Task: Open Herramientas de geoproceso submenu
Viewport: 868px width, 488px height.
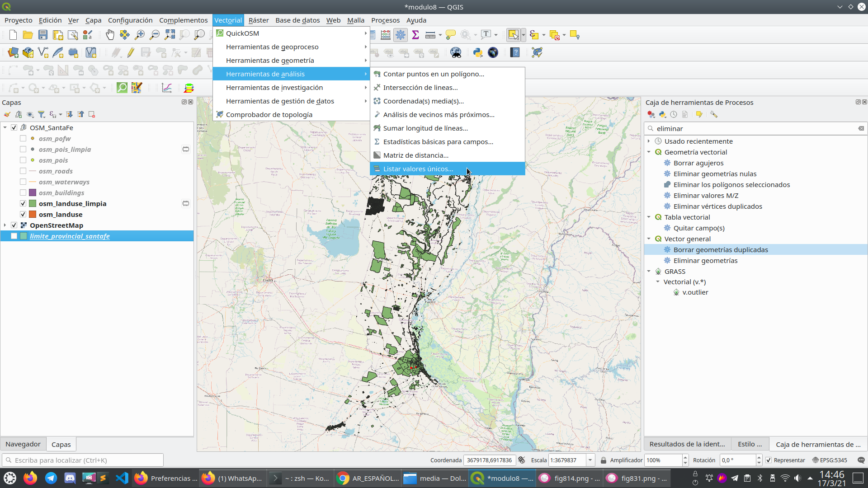Action: (292, 47)
